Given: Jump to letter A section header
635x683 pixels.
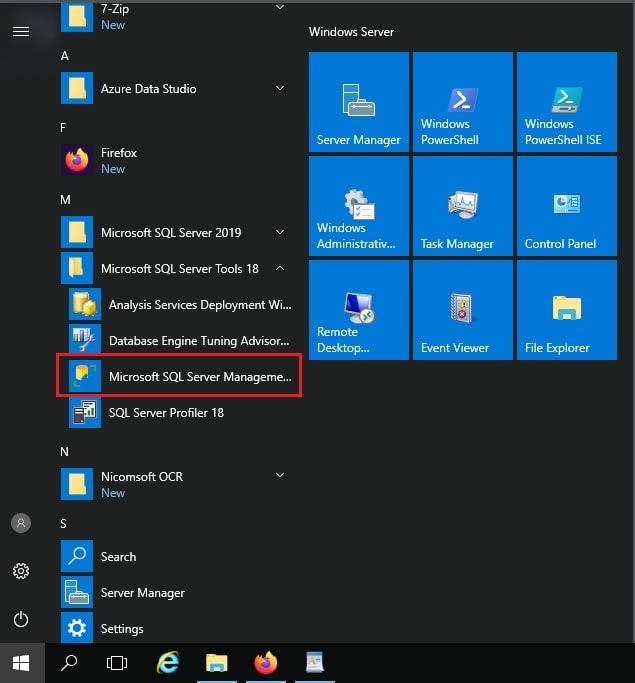Looking at the screenshot, I should coord(64,56).
